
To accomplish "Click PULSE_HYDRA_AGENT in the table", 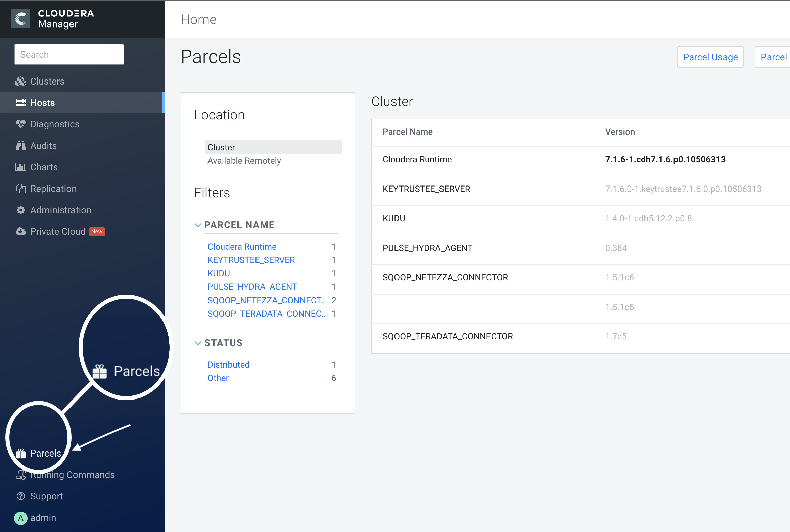I will (x=427, y=248).
